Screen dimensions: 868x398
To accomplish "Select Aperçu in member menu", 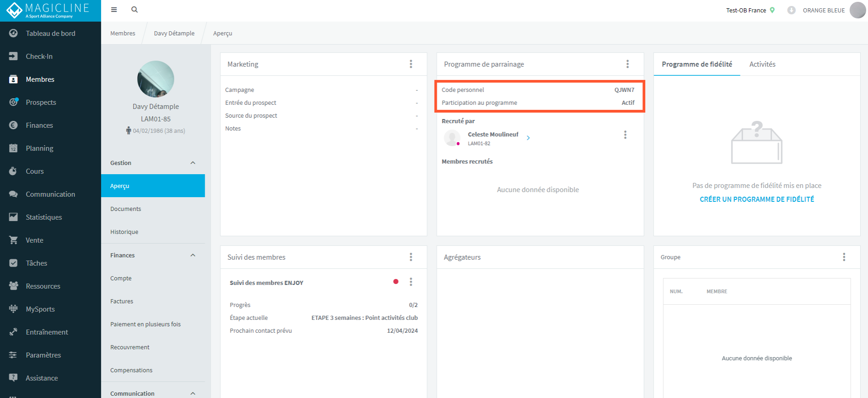I will (153, 186).
